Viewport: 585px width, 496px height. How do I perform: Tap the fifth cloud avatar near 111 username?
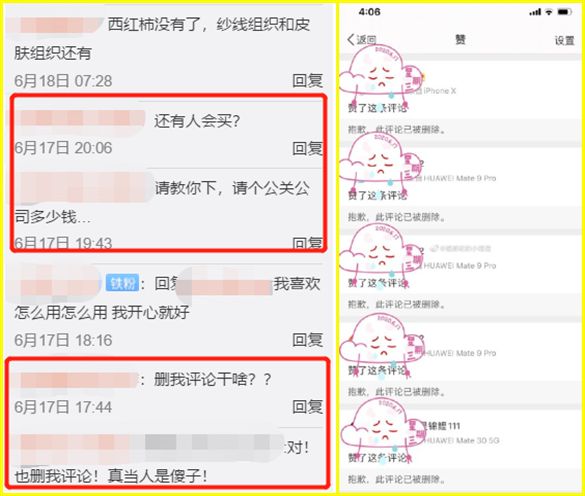point(382,427)
